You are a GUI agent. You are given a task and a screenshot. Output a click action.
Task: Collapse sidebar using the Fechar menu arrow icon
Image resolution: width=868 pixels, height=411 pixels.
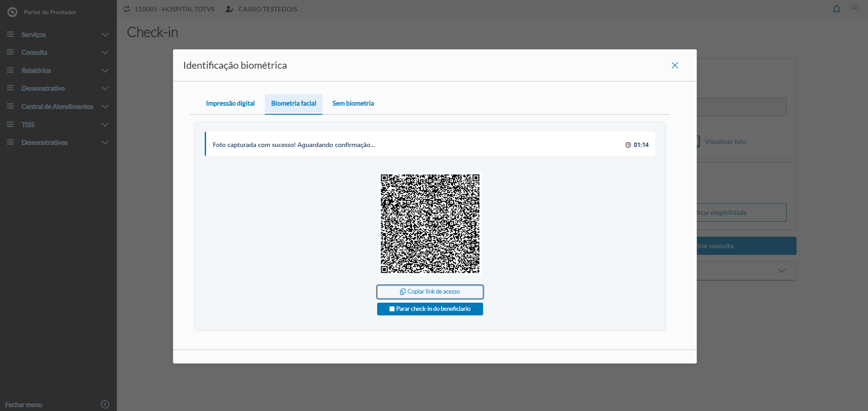105,404
